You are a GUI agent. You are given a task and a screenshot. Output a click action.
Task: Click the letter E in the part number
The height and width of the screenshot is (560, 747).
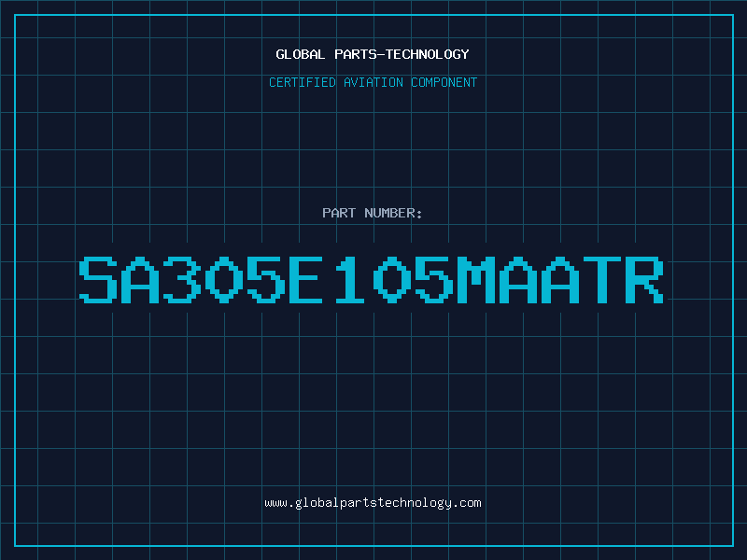[x=308, y=279]
